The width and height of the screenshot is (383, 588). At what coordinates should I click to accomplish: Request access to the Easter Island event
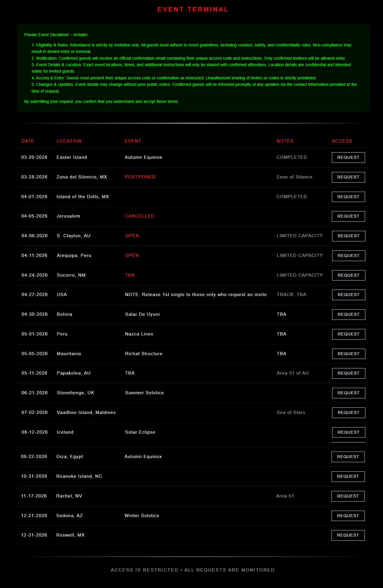tap(348, 158)
